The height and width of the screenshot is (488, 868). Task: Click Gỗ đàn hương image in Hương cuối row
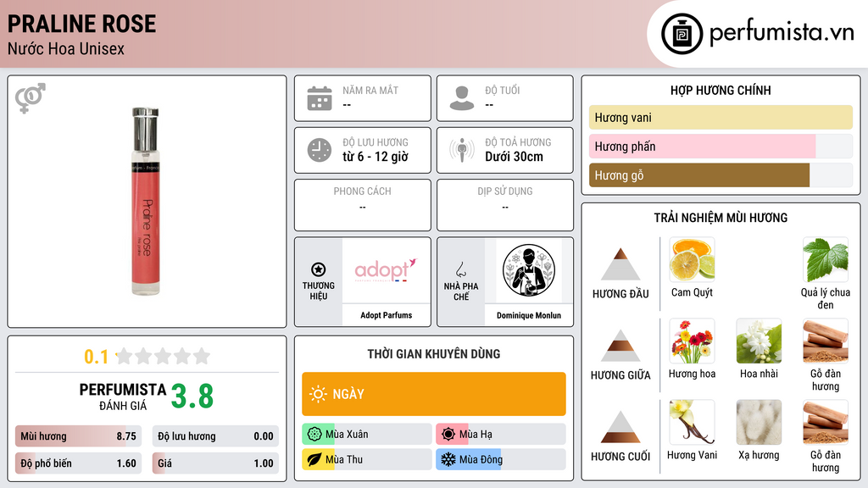click(826, 422)
